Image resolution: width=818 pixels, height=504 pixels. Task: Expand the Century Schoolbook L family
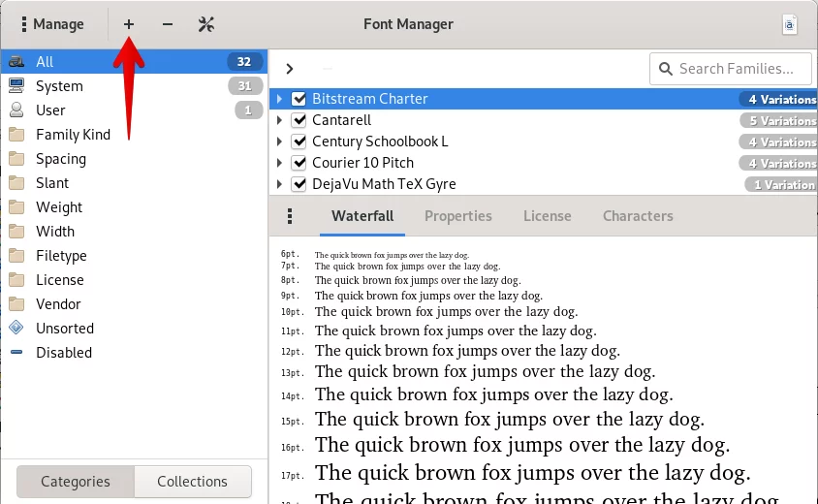pos(280,142)
